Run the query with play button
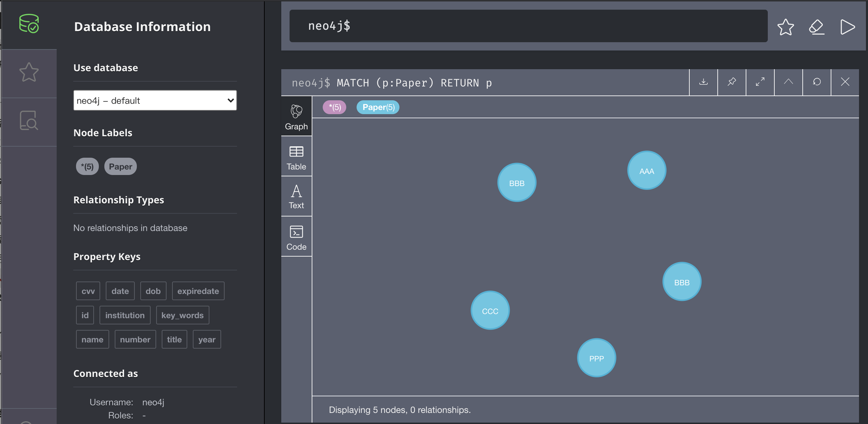868x424 pixels. 847,27
